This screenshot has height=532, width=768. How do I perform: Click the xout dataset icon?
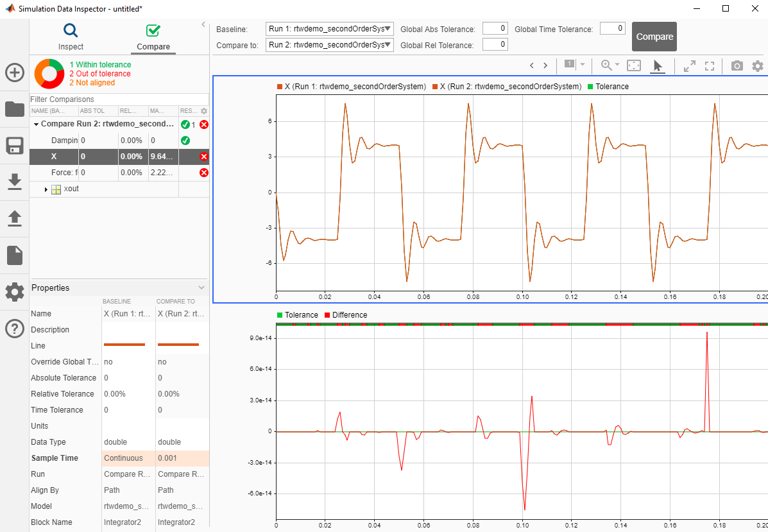tap(56, 189)
